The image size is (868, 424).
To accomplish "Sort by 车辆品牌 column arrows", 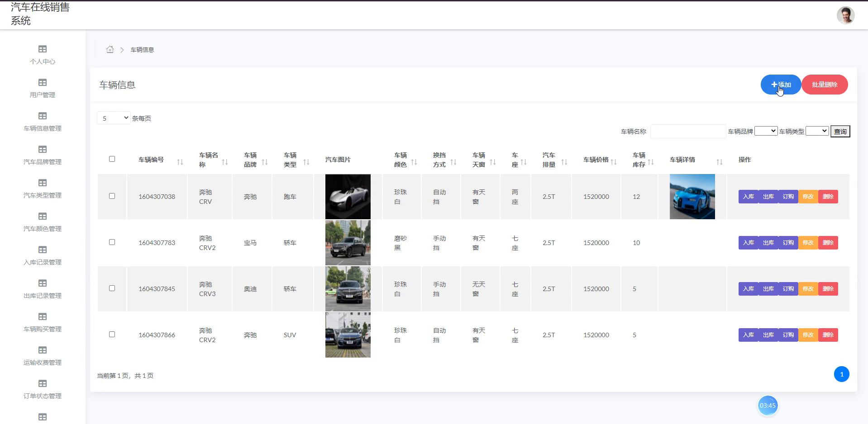I will [x=265, y=162].
